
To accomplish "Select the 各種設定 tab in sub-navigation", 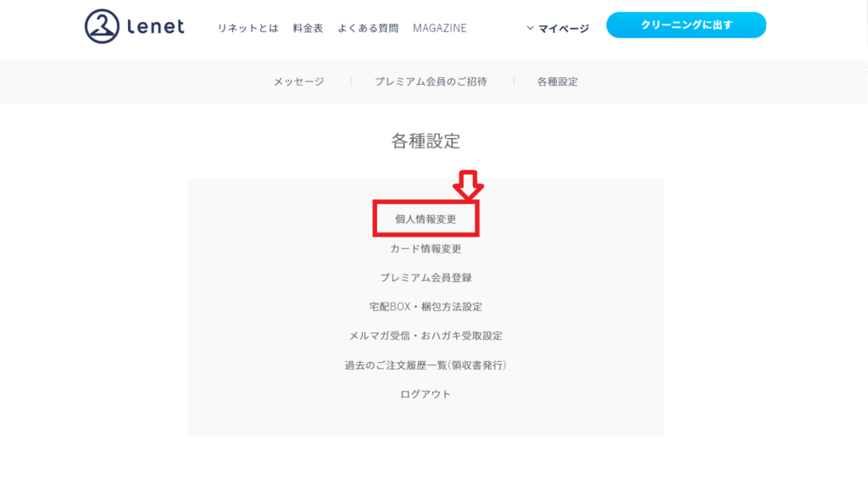I will [557, 81].
